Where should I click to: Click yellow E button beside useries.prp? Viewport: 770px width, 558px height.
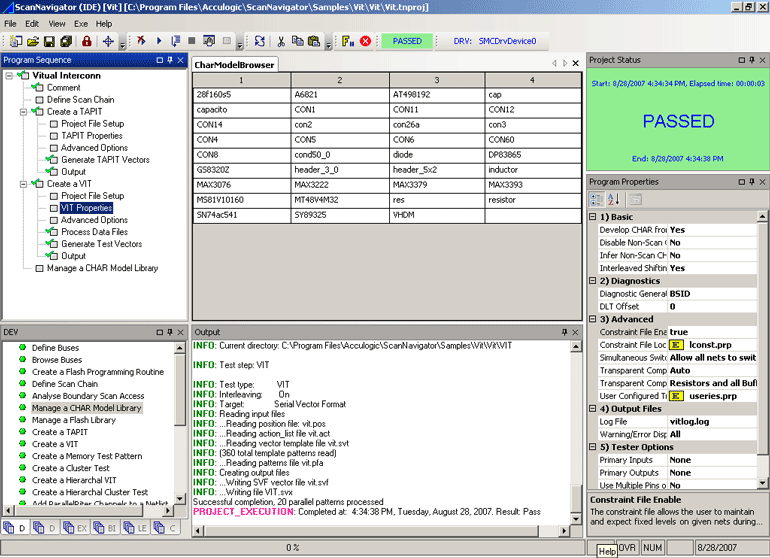point(676,396)
